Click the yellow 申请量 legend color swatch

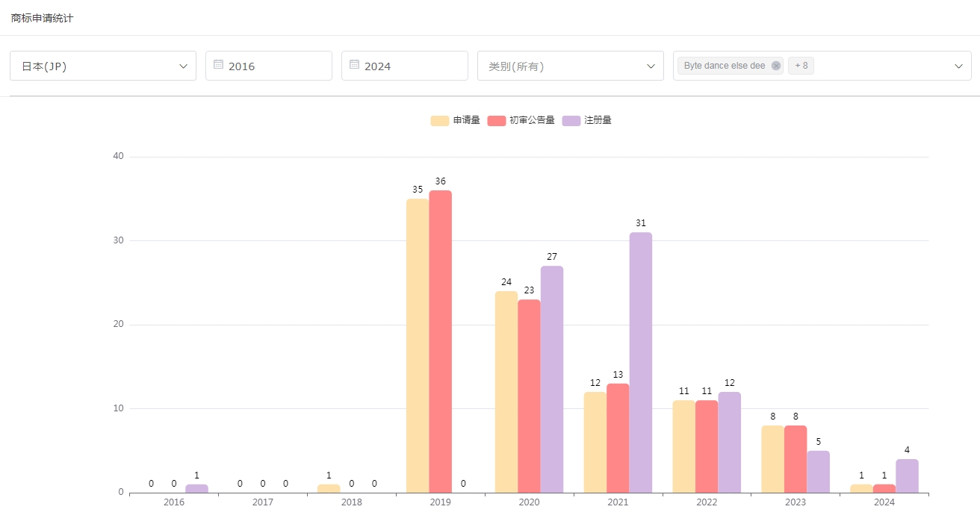pos(440,121)
